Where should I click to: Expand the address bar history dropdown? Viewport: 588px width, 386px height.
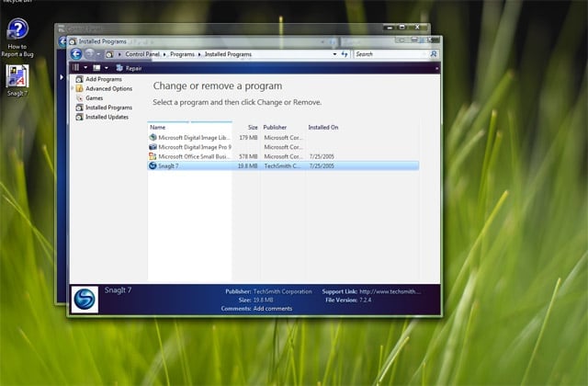coord(334,54)
